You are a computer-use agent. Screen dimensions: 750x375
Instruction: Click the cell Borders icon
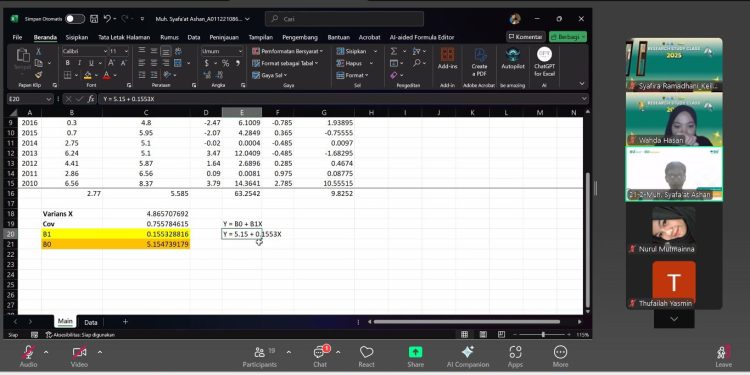pyautogui.click(x=67, y=75)
